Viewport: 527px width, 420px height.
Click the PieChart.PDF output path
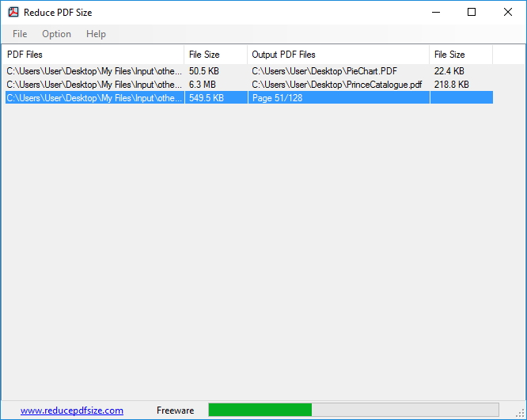tap(324, 71)
